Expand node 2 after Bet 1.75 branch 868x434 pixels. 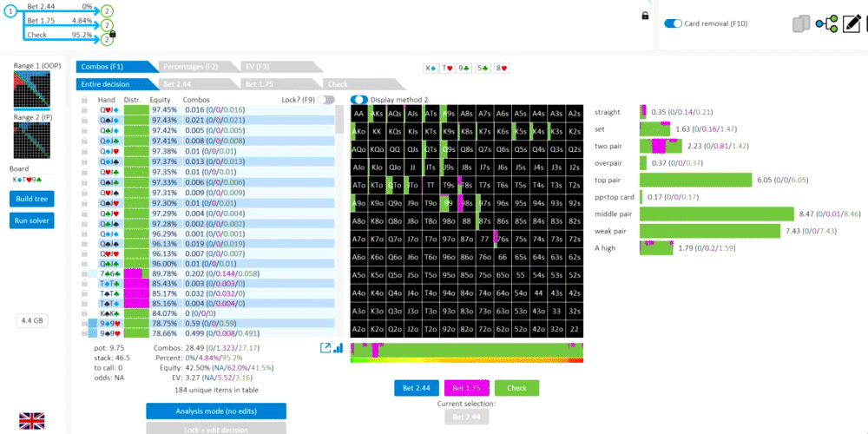[108, 25]
